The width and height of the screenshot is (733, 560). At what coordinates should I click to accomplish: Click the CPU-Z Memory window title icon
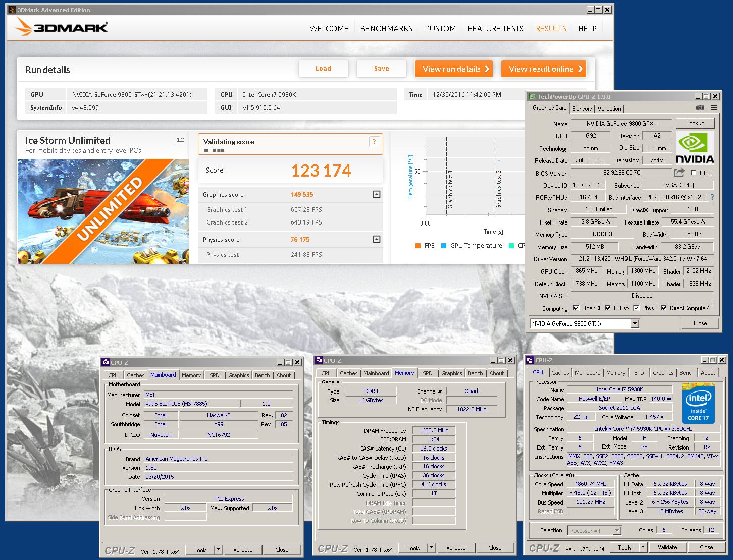click(319, 360)
